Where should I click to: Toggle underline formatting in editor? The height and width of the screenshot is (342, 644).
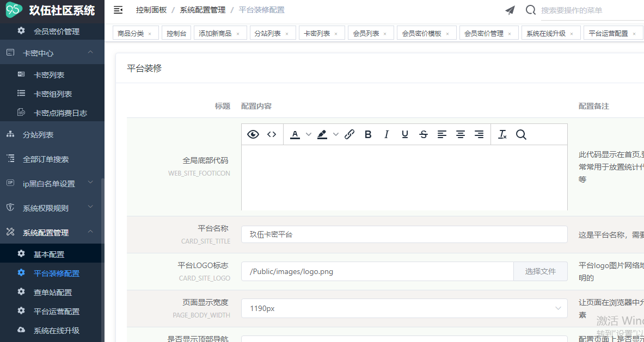[x=405, y=134]
